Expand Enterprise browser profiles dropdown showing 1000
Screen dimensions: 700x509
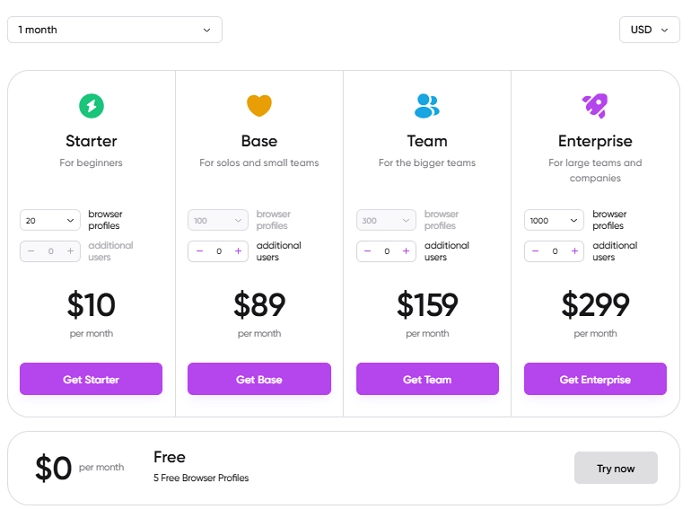[554, 220]
